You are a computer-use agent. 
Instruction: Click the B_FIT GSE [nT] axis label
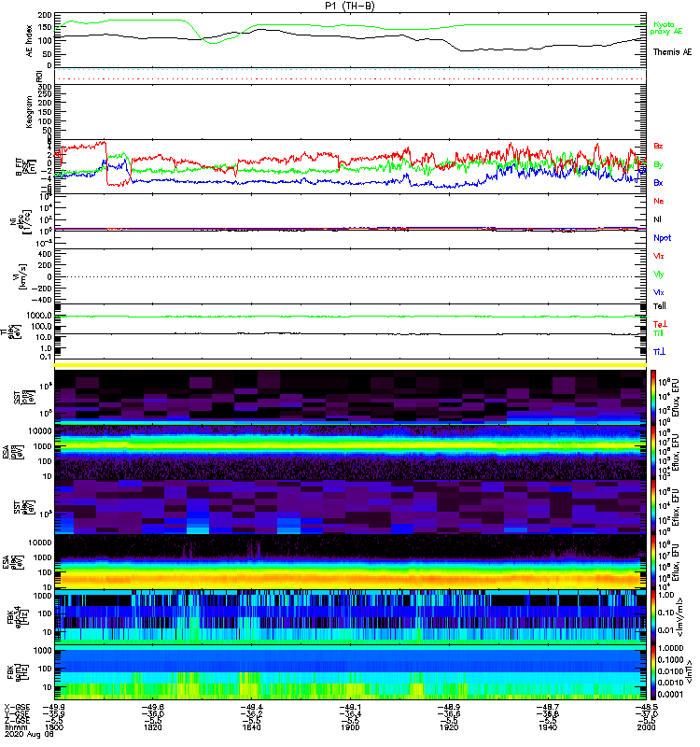(x=25, y=167)
